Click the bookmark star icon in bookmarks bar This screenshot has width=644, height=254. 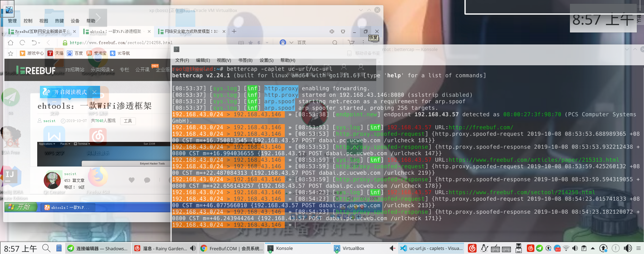pyautogui.click(x=11, y=53)
